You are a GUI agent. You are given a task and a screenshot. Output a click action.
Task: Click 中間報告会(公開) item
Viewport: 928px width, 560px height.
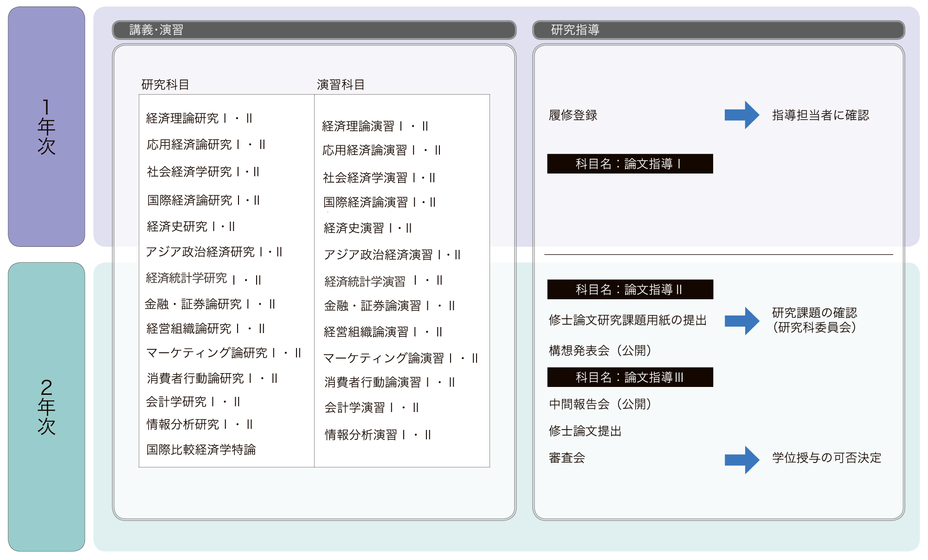[600, 404]
